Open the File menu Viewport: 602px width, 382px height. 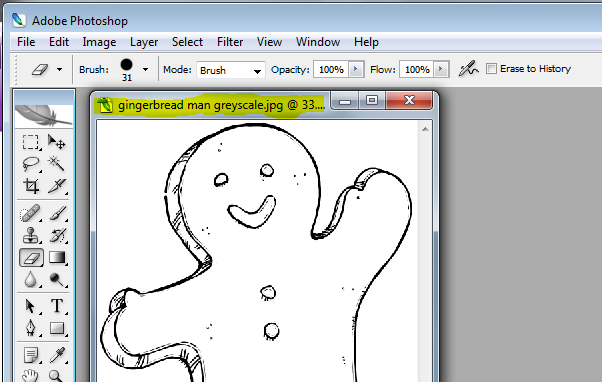click(26, 42)
